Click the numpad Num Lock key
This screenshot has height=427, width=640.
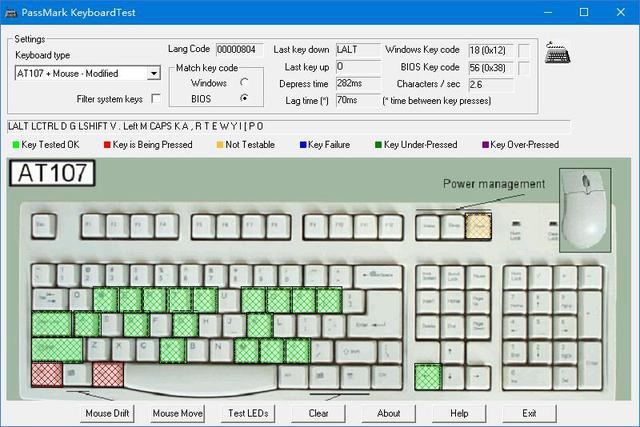[516, 277]
